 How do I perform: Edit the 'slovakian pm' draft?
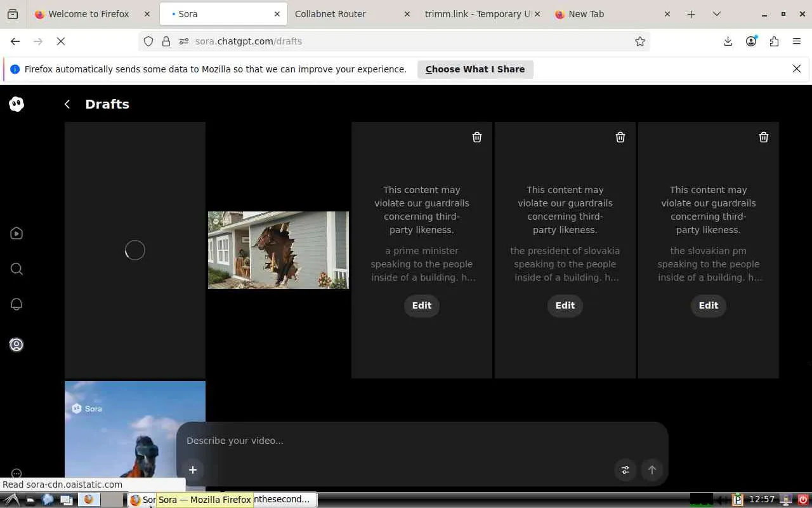click(x=709, y=305)
